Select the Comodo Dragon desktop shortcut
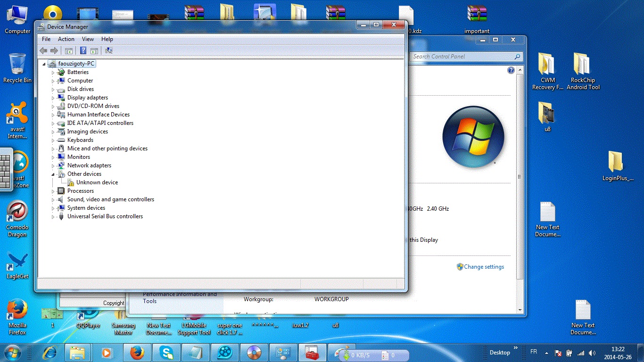 [x=17, y=219]
